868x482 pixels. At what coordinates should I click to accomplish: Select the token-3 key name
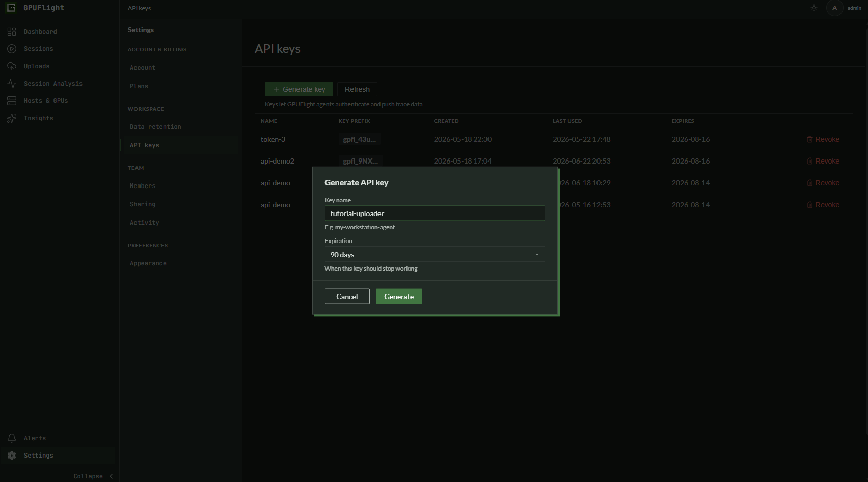click(273, 139)
